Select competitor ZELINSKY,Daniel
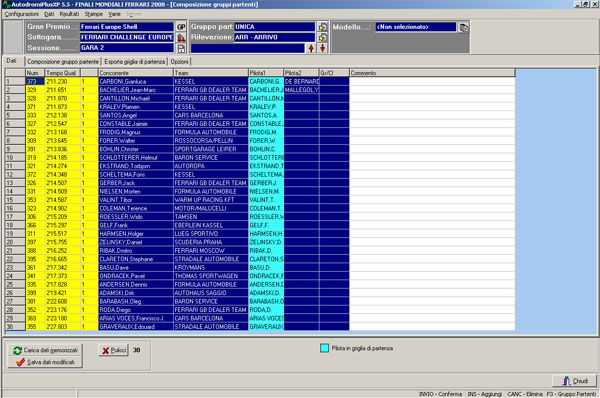The width and height of the screenshot is (600, 398). [135, 242]
